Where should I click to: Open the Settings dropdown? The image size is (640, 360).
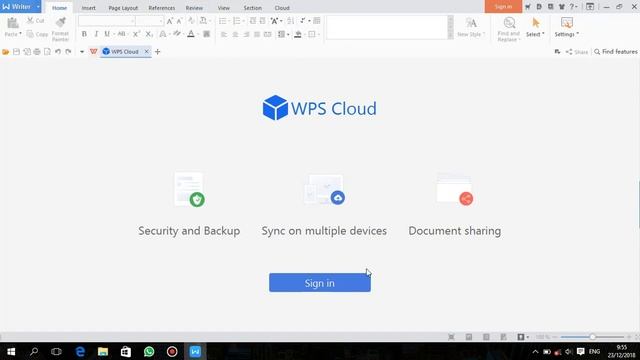(x=567, y=27)
